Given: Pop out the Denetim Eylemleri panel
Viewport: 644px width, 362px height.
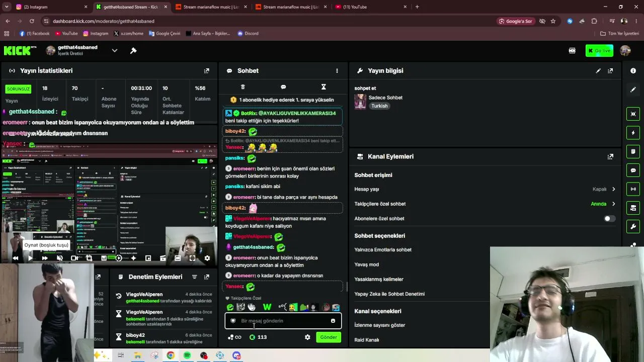Looking at the screenshot, I should (206, 277).
